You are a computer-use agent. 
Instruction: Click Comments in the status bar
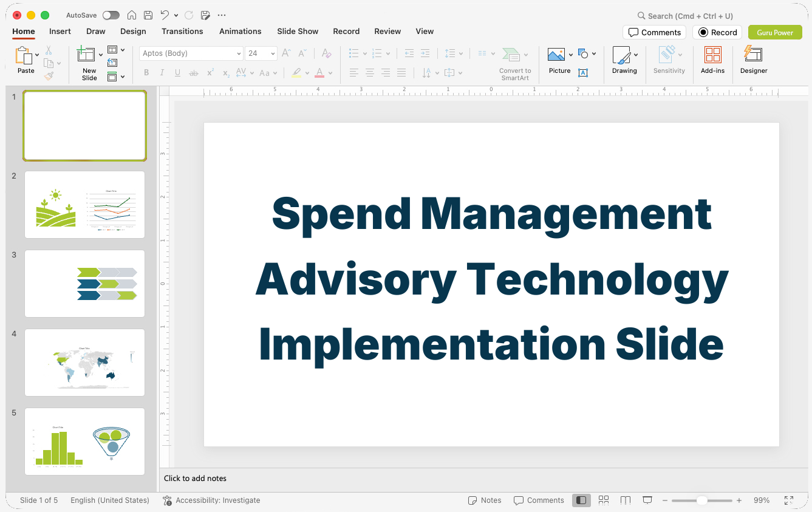point(539,500)
